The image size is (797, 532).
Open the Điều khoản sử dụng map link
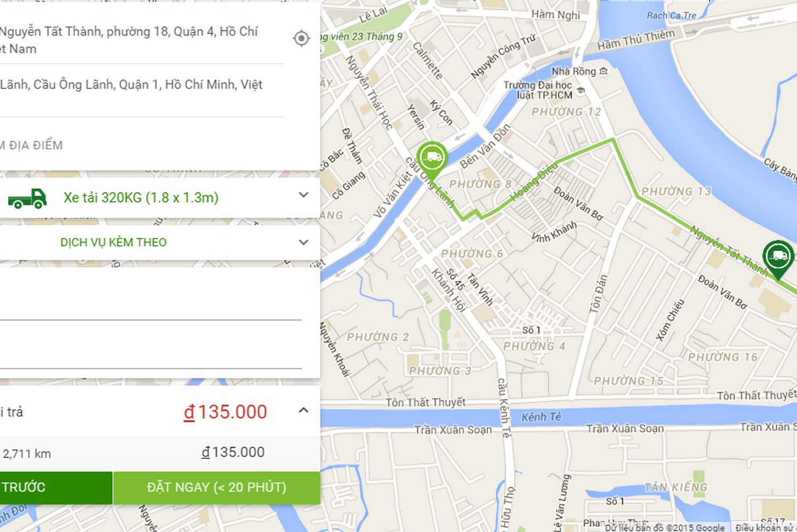[765, 527]
